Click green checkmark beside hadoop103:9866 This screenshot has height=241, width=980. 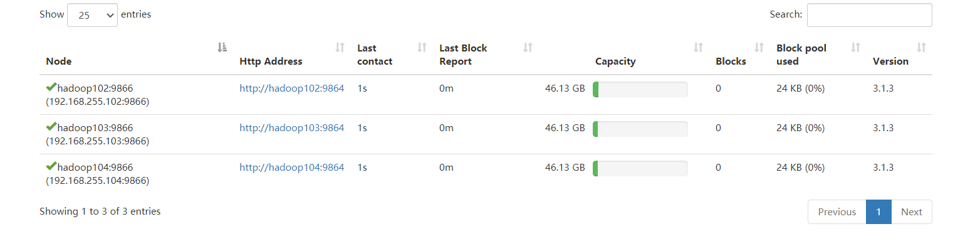(51, 127)
